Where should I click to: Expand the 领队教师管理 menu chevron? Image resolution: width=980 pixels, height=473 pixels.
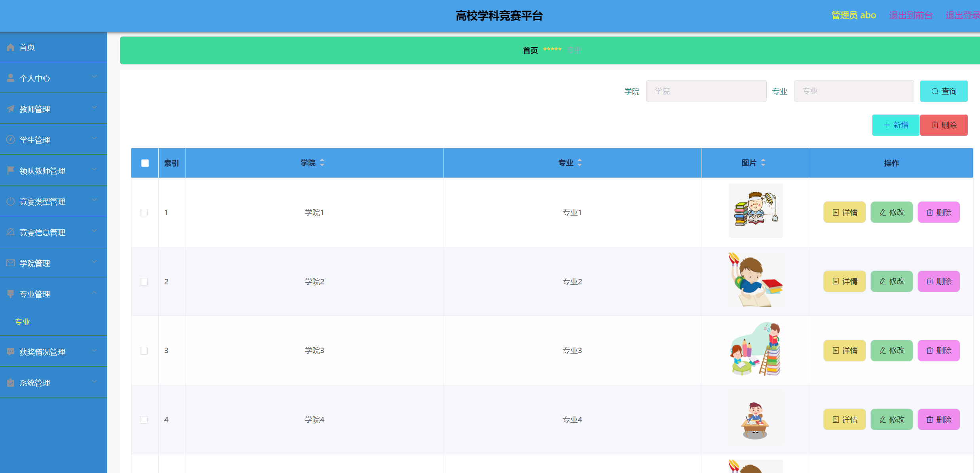click(94, 169)
